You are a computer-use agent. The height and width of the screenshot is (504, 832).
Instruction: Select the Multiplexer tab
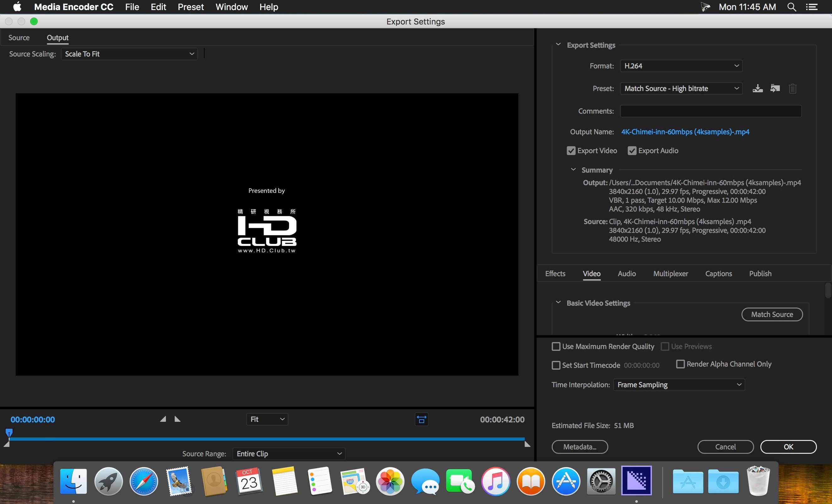[670, 274]
